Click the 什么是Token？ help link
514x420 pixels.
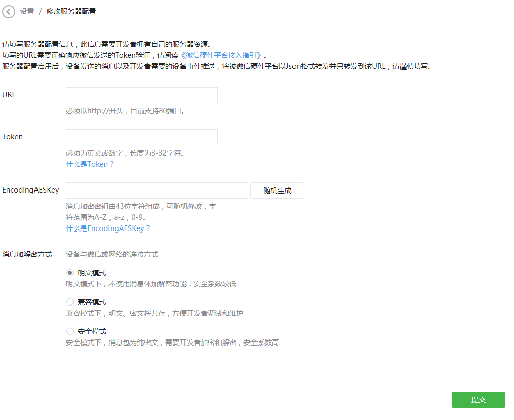[90, 164]
